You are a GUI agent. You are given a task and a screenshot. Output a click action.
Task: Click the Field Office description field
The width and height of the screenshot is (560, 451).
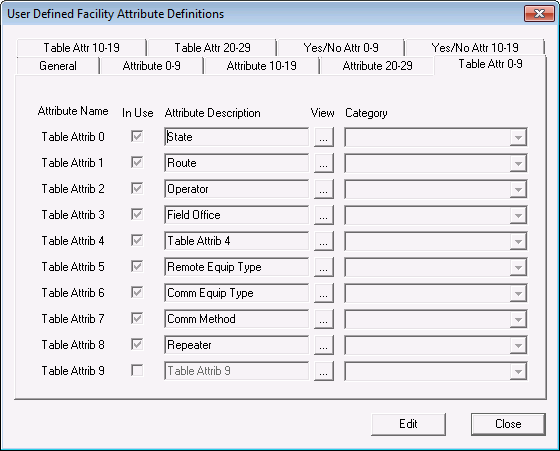point(236,215)
